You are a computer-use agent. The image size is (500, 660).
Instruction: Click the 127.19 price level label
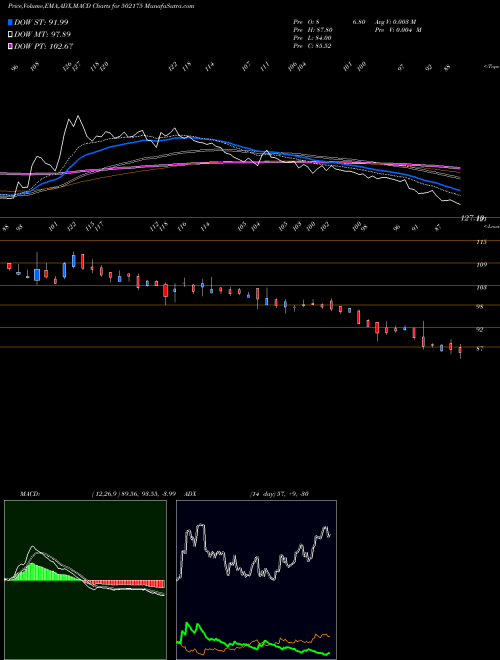point(473,218)
